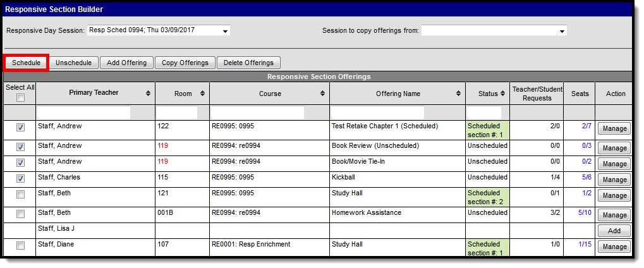Screen dimensions: 644x268
Task: Uncheck the Kickball row checkbox
Action: (20, 179)
